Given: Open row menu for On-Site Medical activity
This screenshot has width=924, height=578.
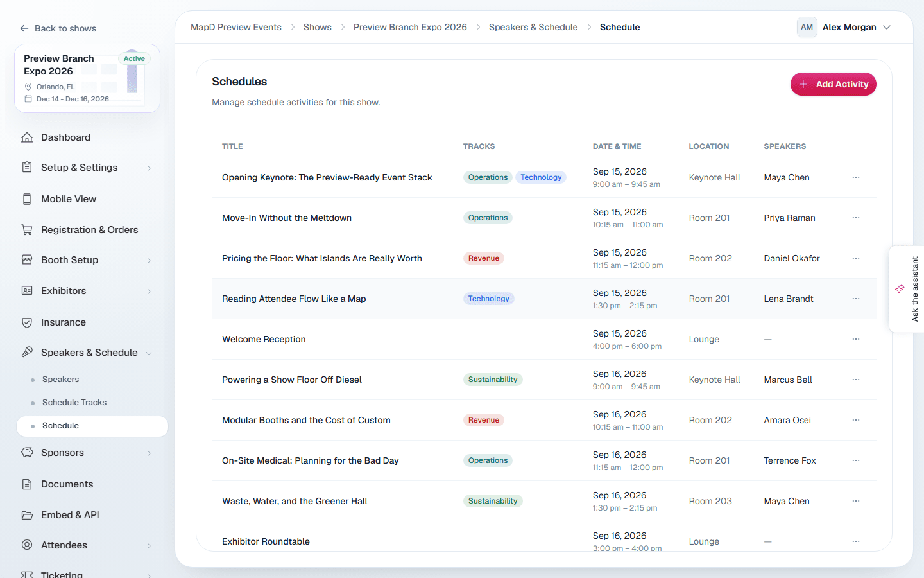Looking at the screenshot, I should tap(856, 460).
